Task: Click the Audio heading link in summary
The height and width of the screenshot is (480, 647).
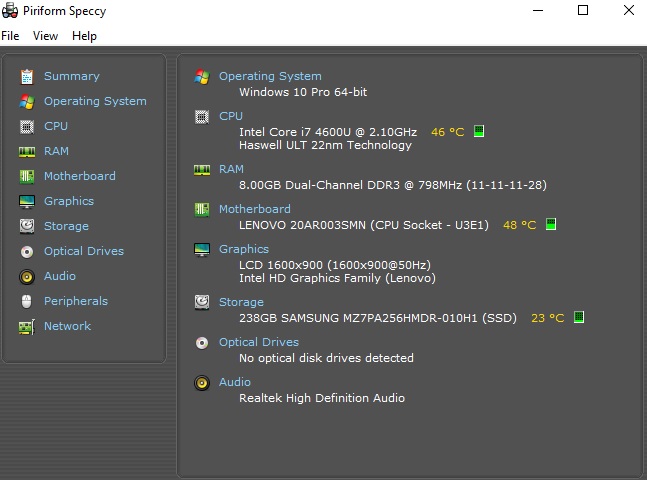Action: [x=235, y=382]
